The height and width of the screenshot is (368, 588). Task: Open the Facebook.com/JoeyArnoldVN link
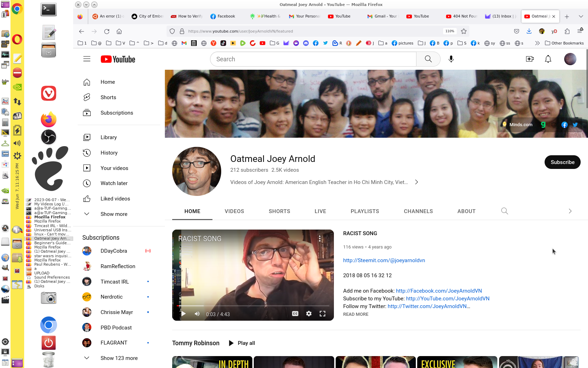439,291
